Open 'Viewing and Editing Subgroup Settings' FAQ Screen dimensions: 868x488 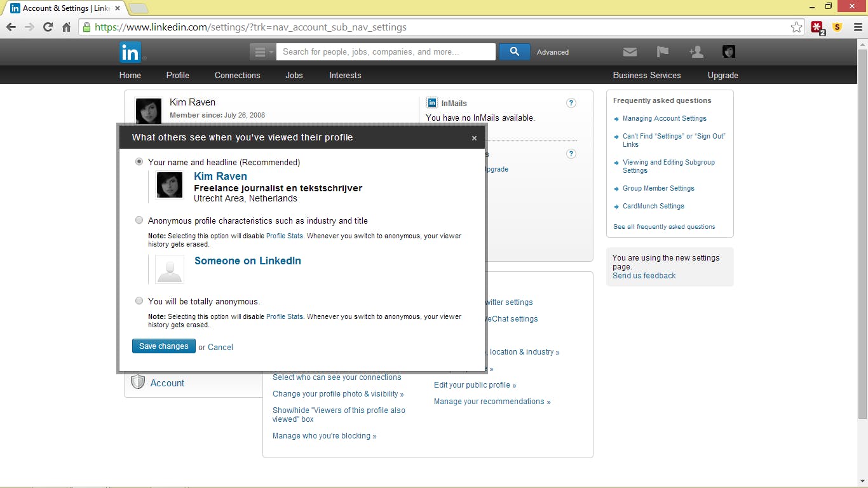click(668, 166)
